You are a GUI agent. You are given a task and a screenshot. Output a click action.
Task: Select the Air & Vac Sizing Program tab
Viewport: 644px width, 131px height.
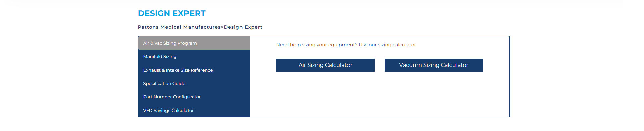point(194,43)
